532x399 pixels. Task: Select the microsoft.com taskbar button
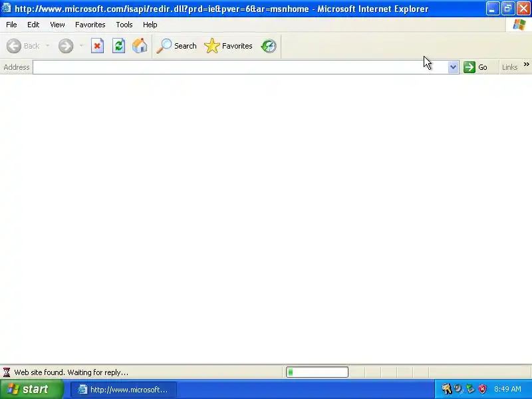point(124,390)
